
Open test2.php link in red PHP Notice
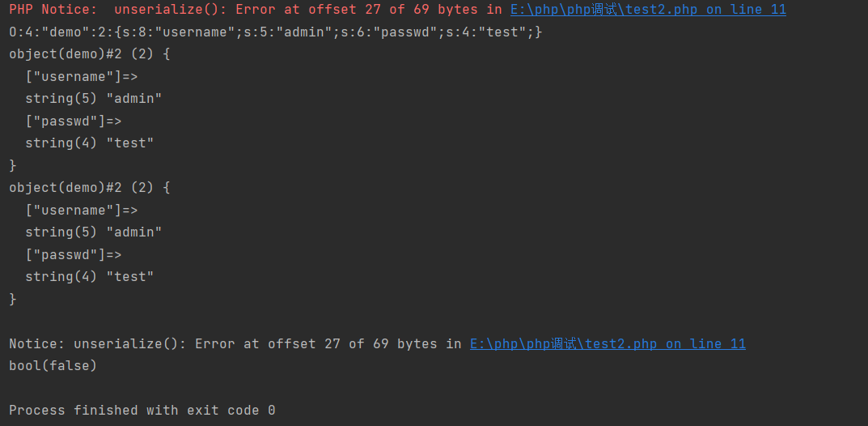tap(648, 10)
